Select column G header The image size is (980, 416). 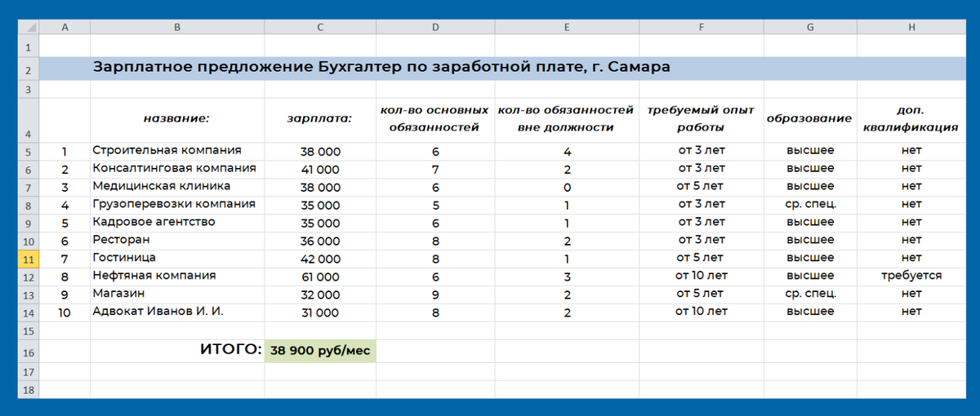809,27
